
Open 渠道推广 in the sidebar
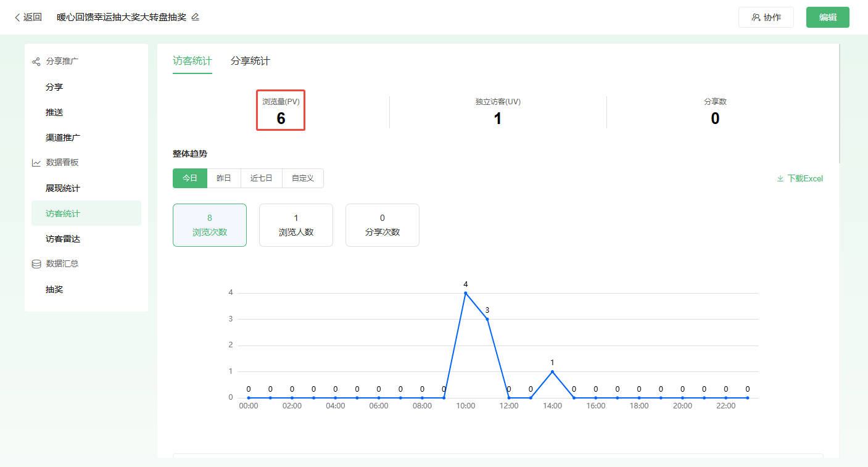pos(63,138)
